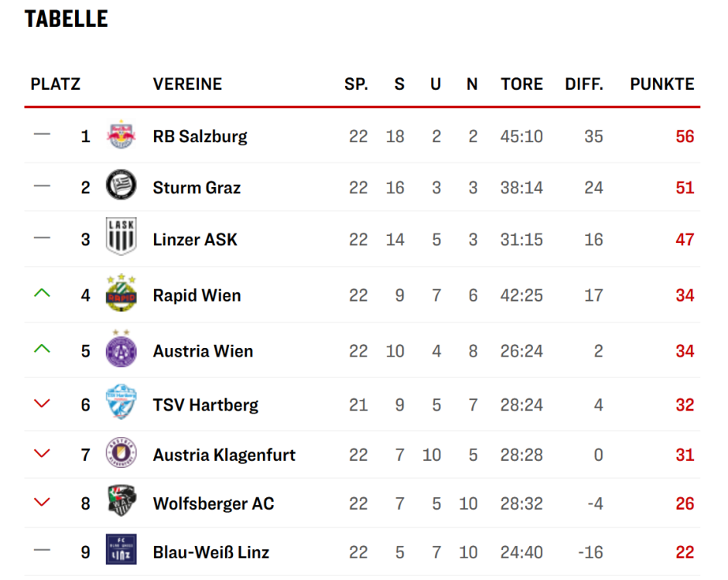Open the Sturm Graz team name
The height and width of the screenshot is (580, 728).
[197, 188]
